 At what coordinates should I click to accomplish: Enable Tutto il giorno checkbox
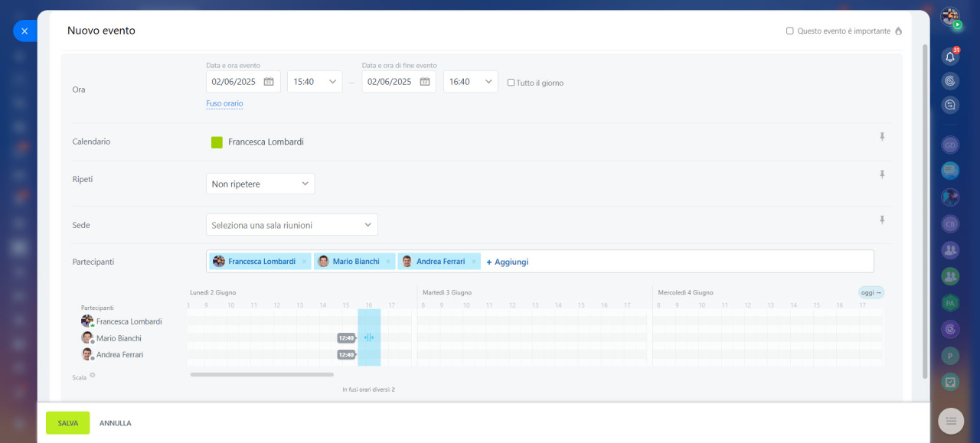(511, 83)
